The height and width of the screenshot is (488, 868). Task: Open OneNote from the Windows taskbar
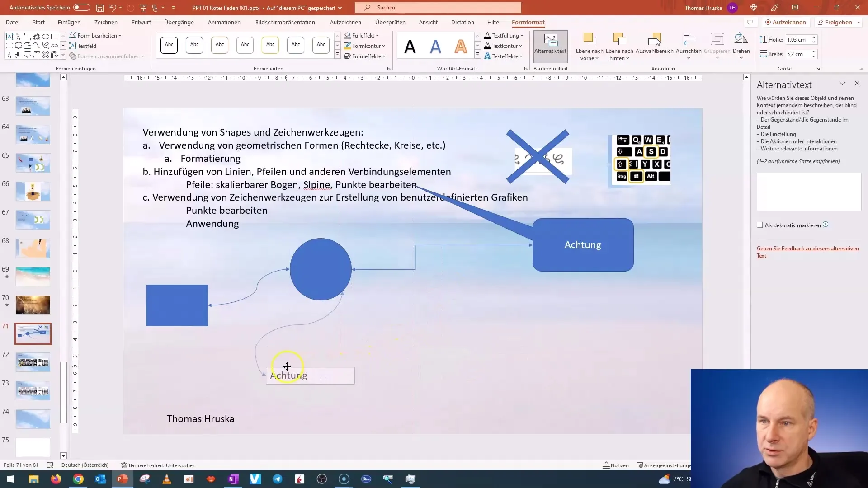(x=233, y=479)
